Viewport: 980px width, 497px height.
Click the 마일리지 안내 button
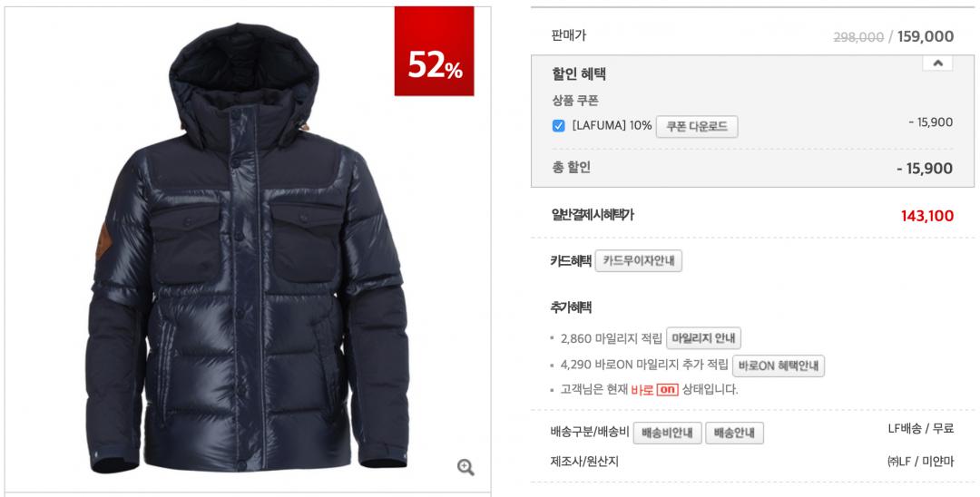tap(704, 338)
